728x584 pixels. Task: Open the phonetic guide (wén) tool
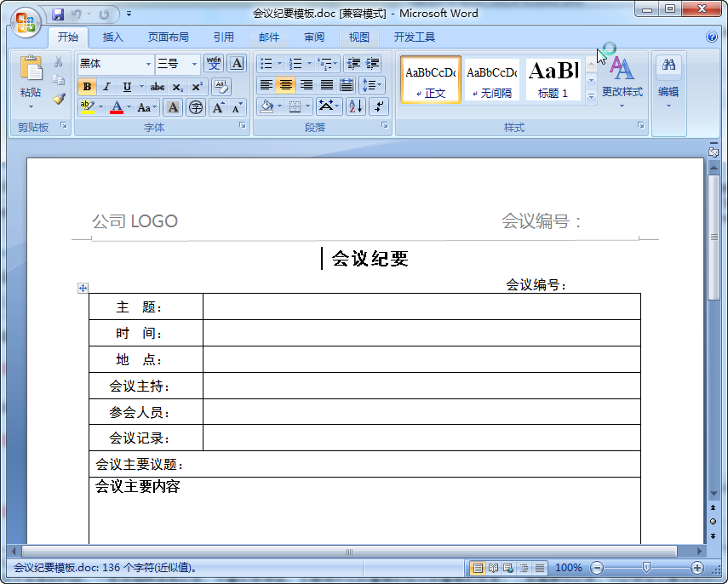pos(214,63)
